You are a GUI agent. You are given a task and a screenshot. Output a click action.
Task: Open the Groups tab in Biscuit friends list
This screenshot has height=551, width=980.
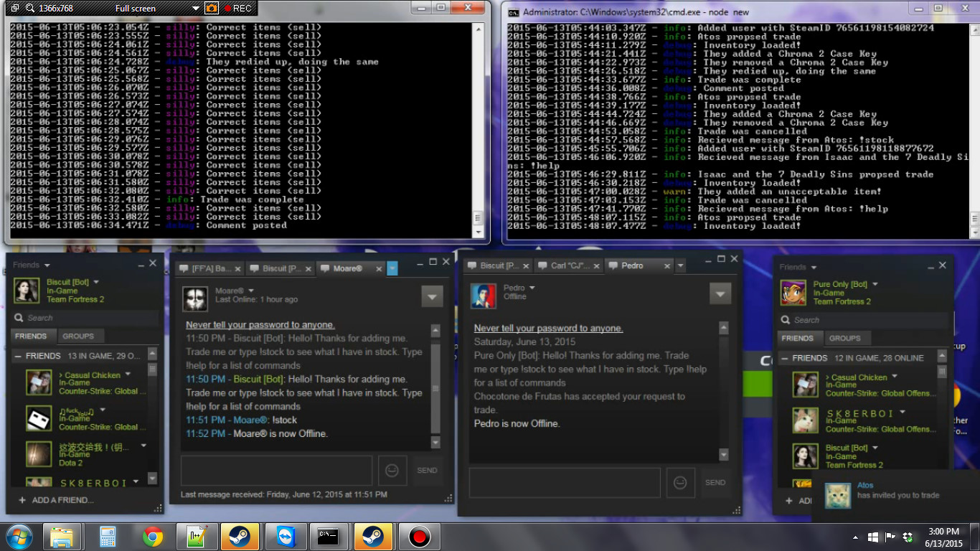(x=78, y=336)
